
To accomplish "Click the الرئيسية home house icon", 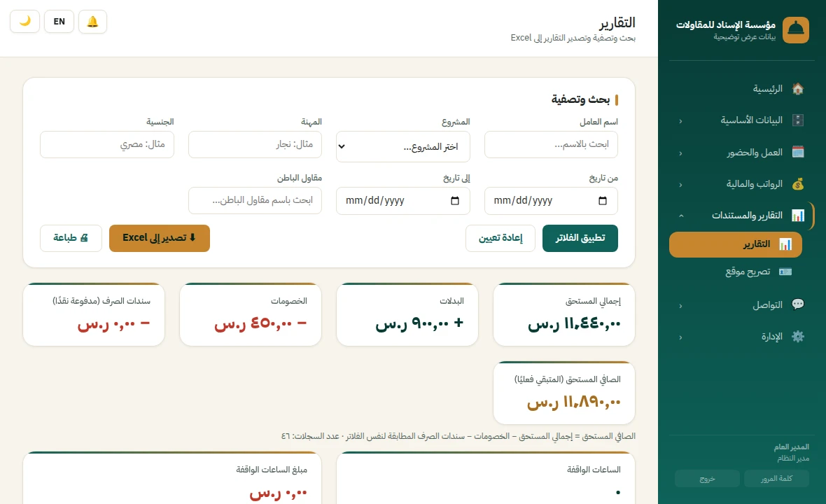I will tap(797, 88).
